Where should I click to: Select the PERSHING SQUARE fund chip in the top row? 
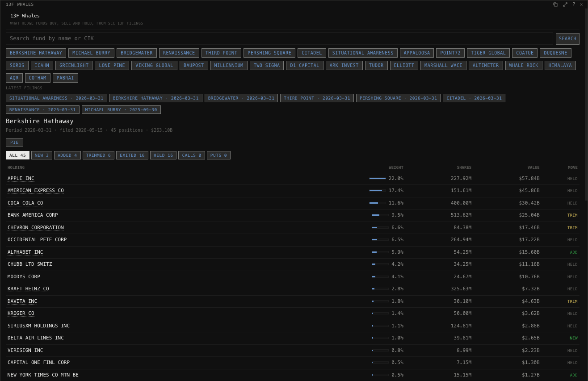269,53
